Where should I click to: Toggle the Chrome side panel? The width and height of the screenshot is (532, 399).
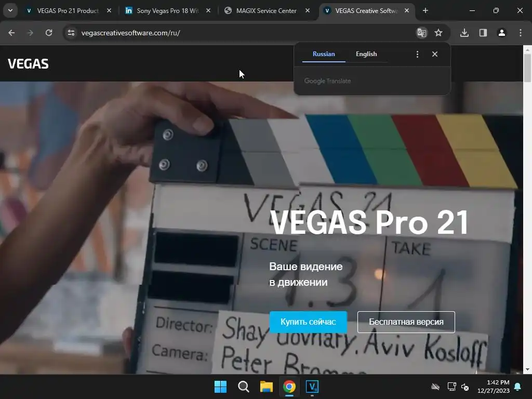tap(483, 33)
